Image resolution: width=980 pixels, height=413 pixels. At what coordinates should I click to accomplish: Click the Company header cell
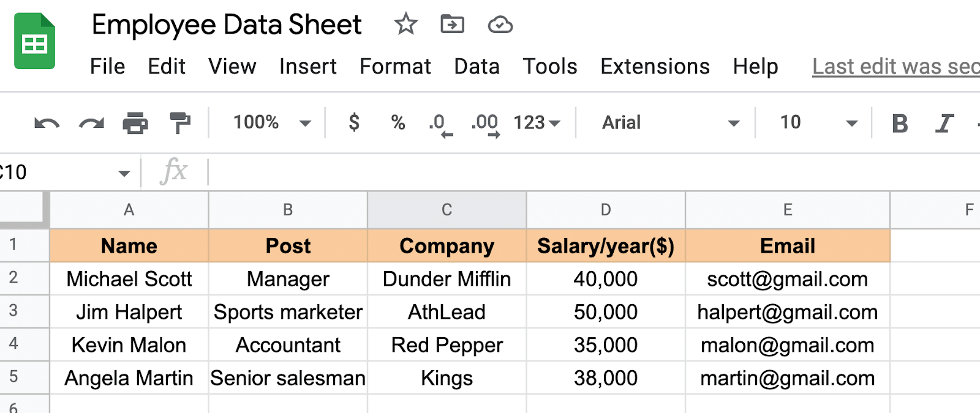(x=447, y=246)
